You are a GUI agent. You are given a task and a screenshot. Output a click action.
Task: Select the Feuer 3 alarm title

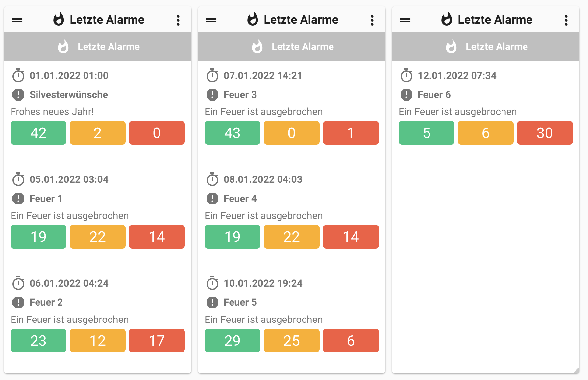(x=240, y=95)
